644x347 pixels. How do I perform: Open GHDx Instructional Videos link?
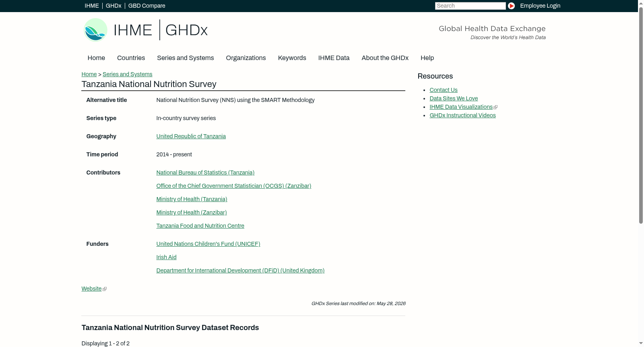click(462, 115)
